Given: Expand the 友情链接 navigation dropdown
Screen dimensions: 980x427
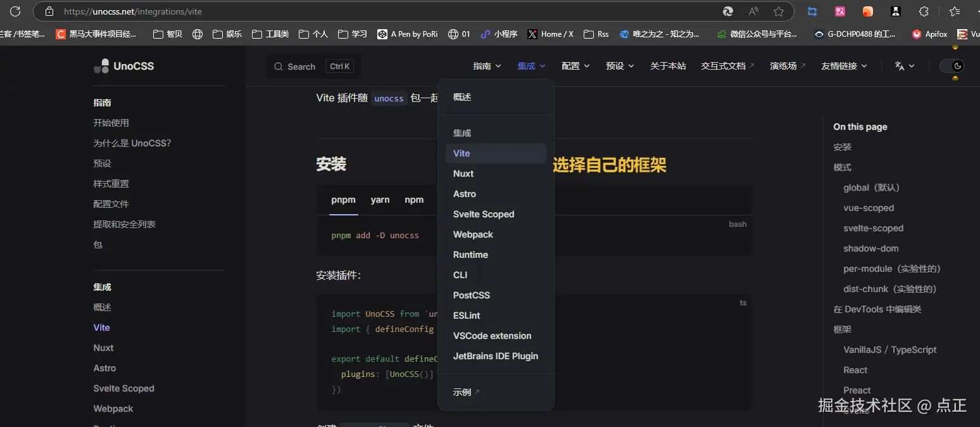Looking at the screenshot, I should coord(844,66).
